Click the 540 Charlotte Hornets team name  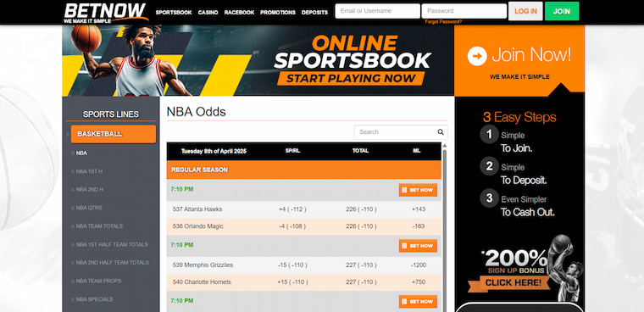[x=202, y=282]
